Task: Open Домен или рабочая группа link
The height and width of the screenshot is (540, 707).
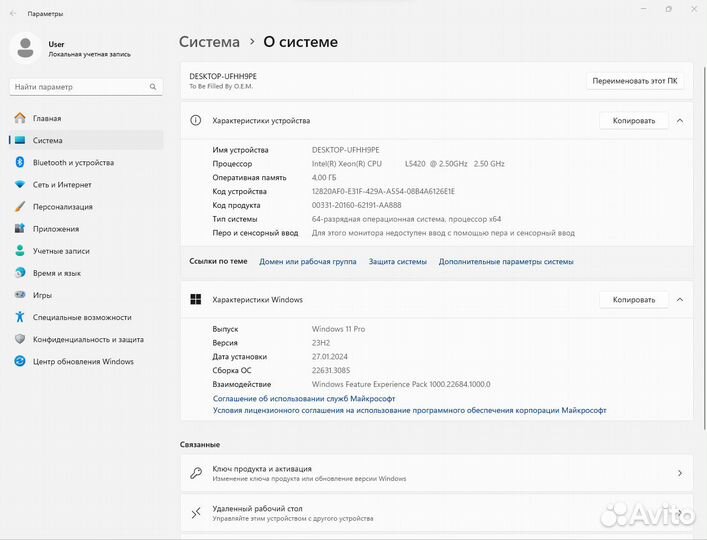Action: click(x=308, y=261)
